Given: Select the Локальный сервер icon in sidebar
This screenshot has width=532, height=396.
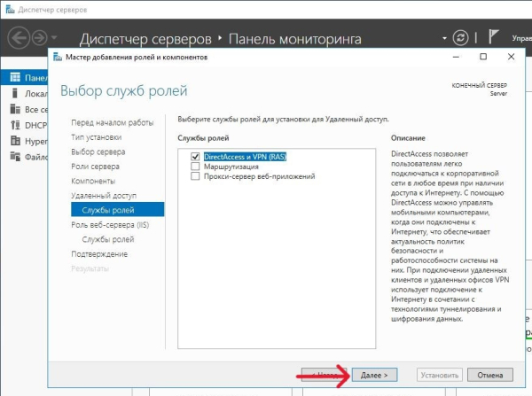Looking at the screenshot, I should click(x=14, y=93).
